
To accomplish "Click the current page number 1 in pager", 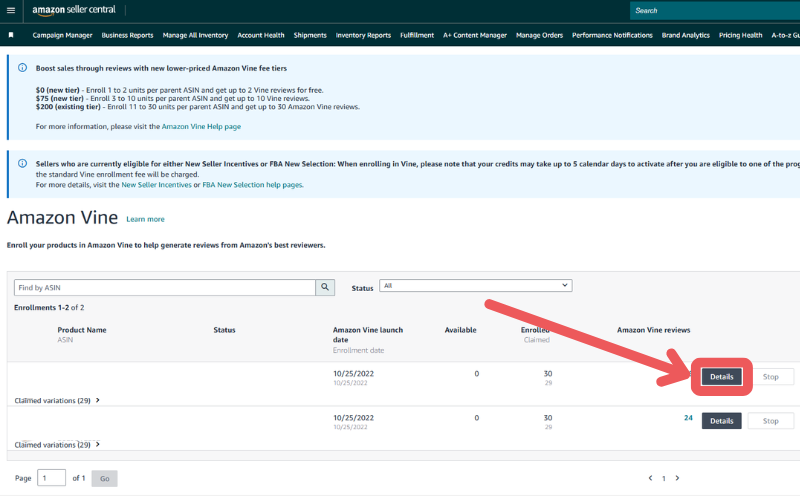I will [663, 479].
